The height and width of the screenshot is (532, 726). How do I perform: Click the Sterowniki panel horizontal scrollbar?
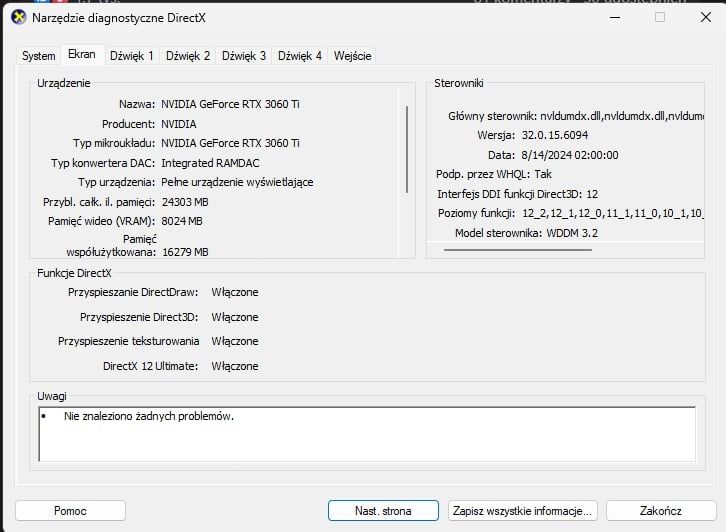[x=518, y=250]
